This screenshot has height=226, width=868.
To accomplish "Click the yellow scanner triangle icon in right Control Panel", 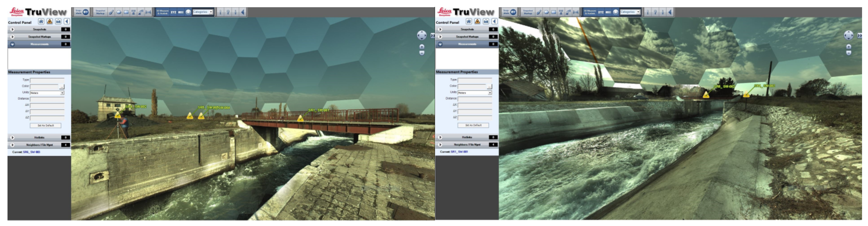I will point(477,21).
